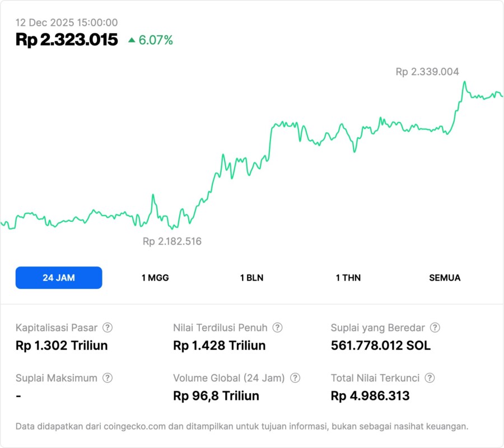
Task: Click help icon beside Nilai Terdilusi Penuh
Action: [x=277, y=328]
